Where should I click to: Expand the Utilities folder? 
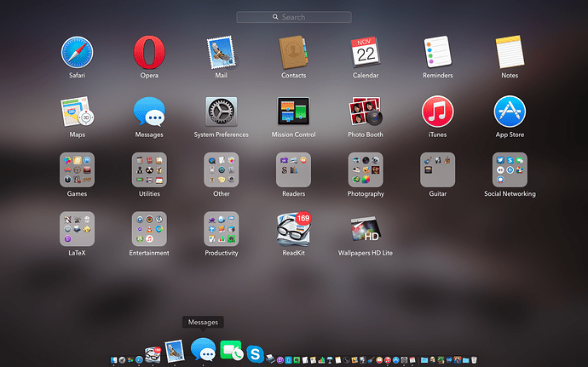(x=149, y=170)
